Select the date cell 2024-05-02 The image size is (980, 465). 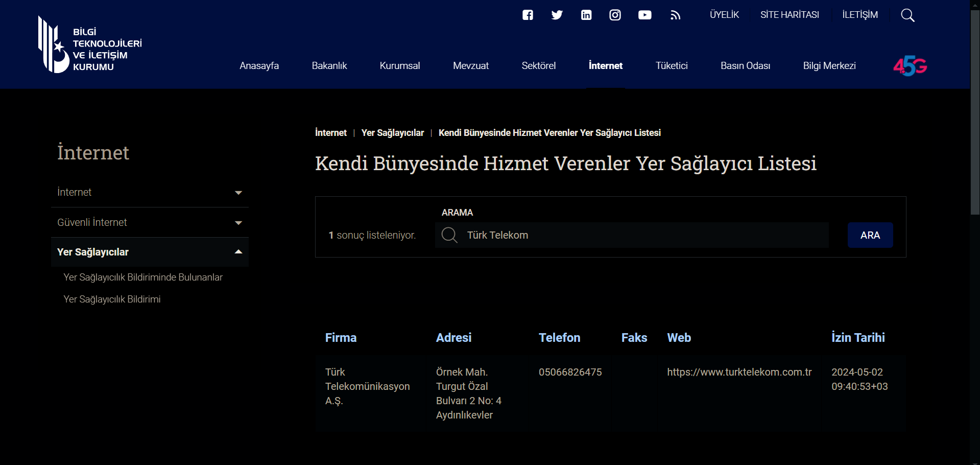click(859, 379)
